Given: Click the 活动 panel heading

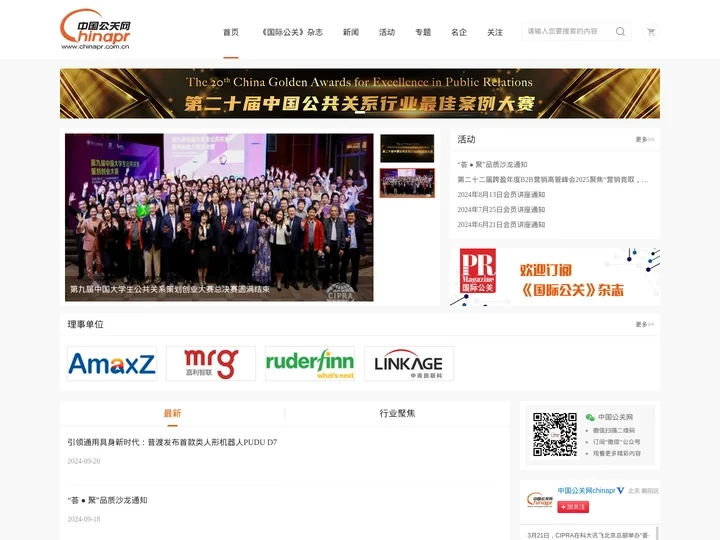Looking at the screenshot, I should (x=466, y=140).
